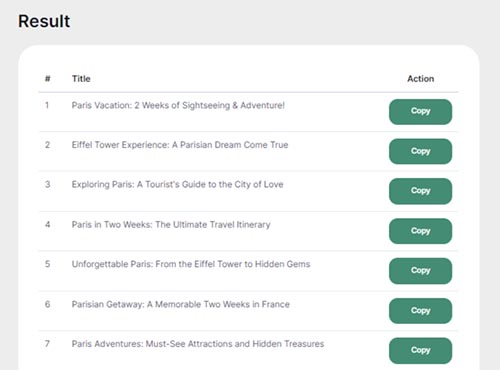Select the 'Ultimate Travel Itinerary' title text
The image size is (500, 370).
click(x=171, y=225)
